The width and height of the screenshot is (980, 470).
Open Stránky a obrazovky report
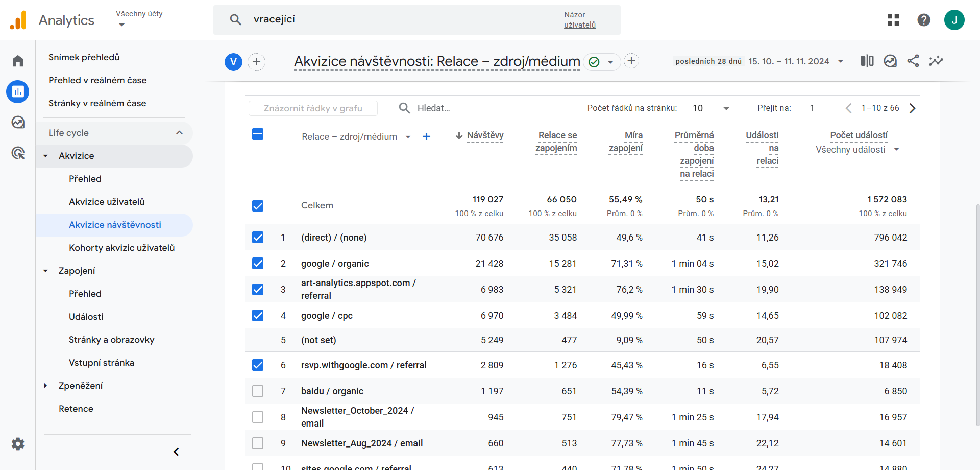point(111,340)
